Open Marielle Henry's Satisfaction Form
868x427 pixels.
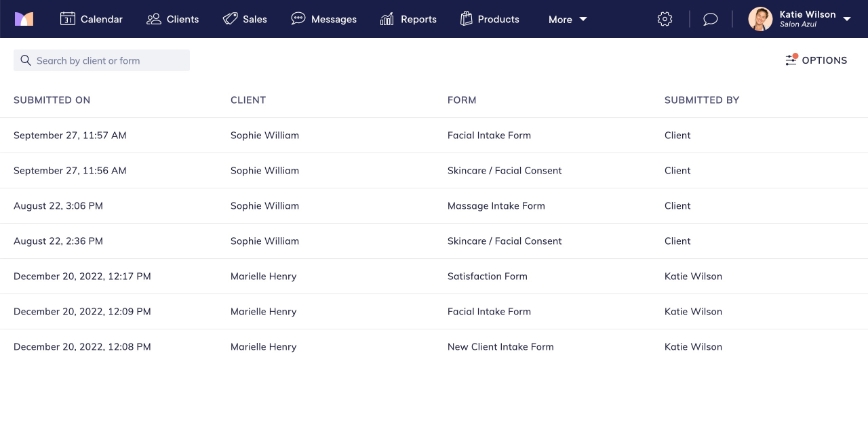click(x=487, y=276)
